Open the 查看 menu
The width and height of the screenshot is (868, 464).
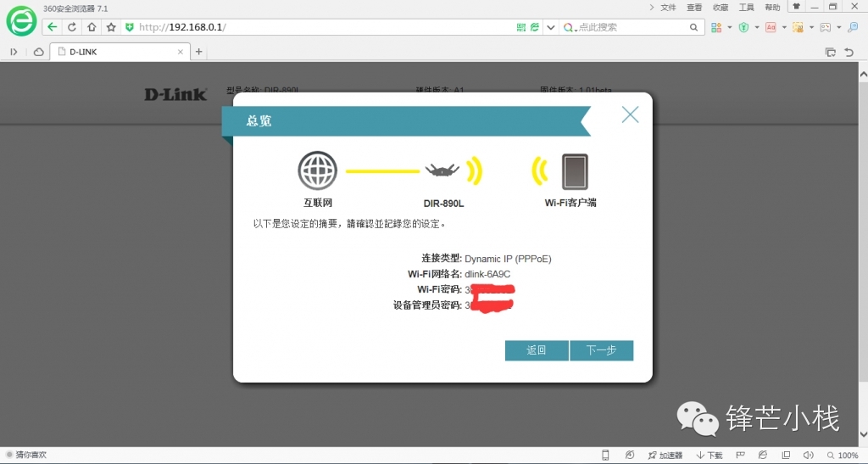click(x=694, y=7)
